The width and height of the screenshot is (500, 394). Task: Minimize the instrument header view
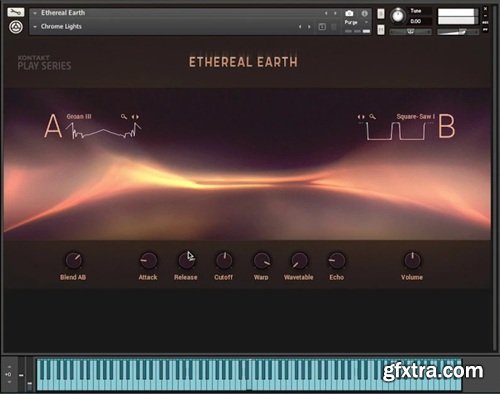tap(486, 16)
